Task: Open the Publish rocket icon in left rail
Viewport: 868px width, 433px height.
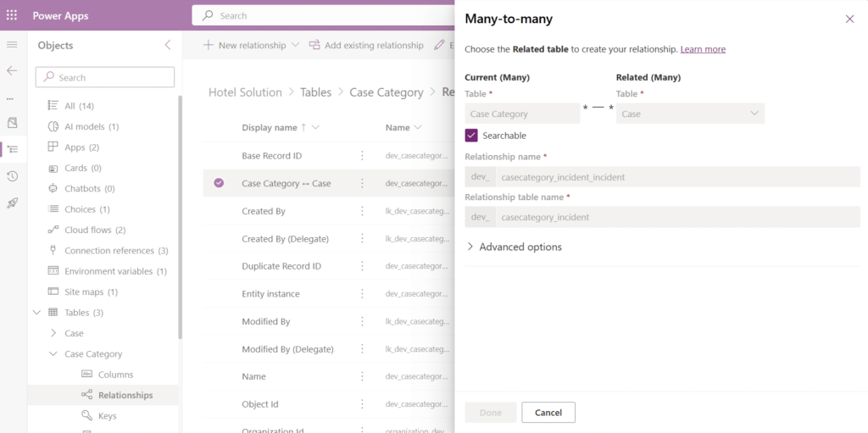Action: click(12, 203)
